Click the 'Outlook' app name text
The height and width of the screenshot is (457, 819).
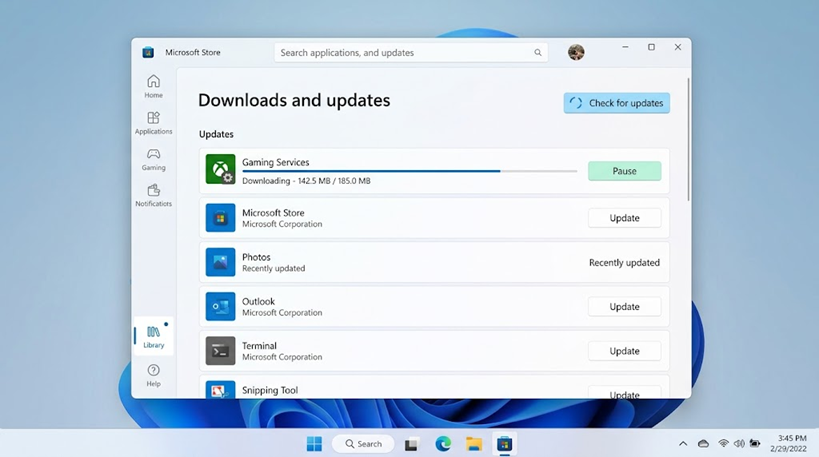(x=258, y=301)
